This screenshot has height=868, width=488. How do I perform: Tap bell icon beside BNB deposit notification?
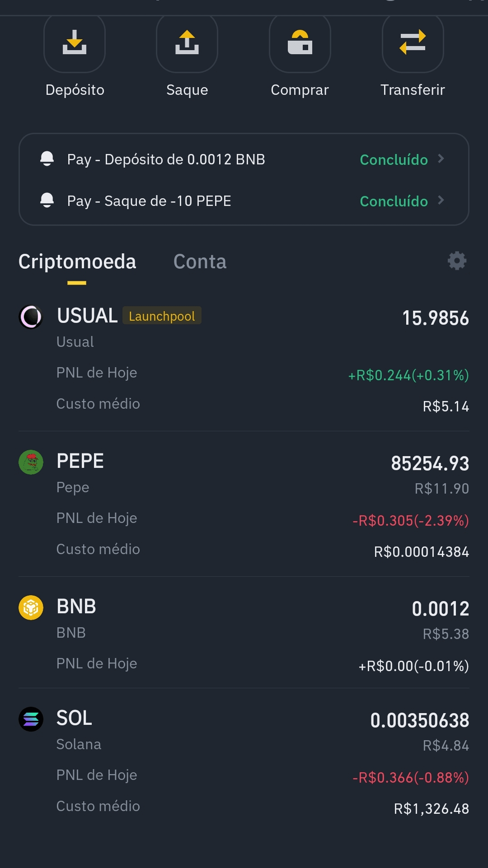pyautogui.click(x=47, y=159)
